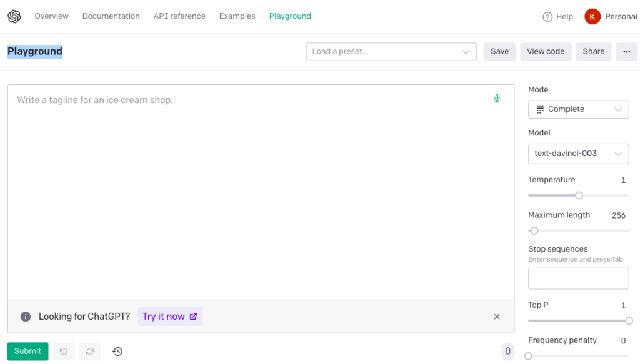This screenshot has height=364, width=640.
Task: Click inside the Stop sequences input field
Action: (x=578, y=278)
